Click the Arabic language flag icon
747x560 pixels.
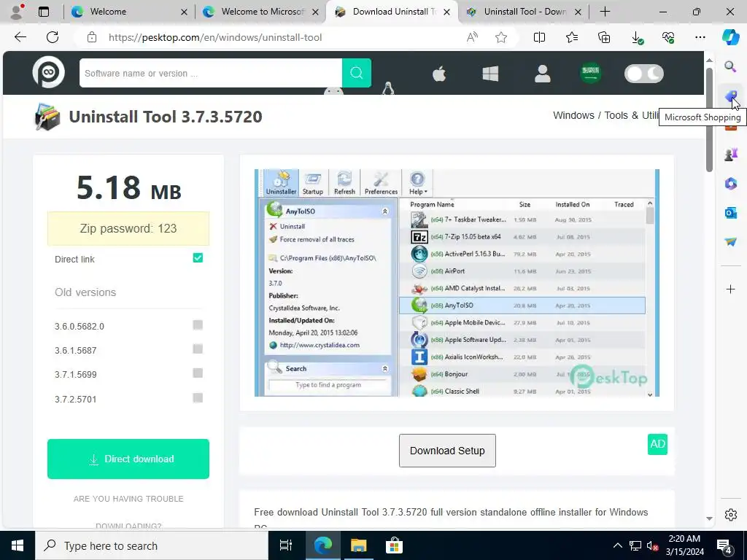[591, 74]
